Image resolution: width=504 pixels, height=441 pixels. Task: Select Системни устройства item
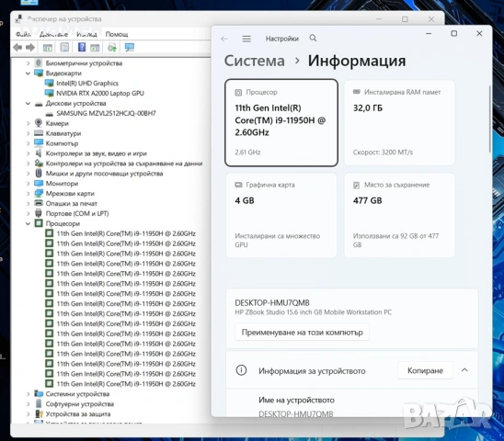tap(77, 394)
